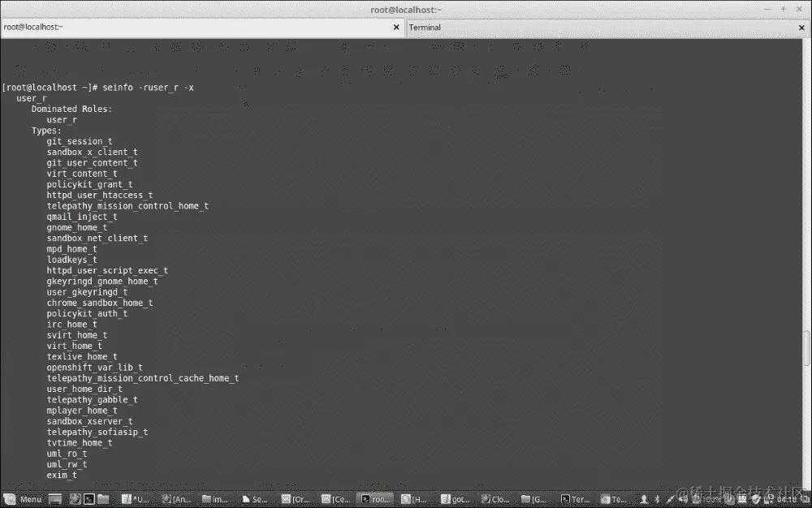
Task: Switch to the 'Se...' taskbar window
Action: point(255,499)
